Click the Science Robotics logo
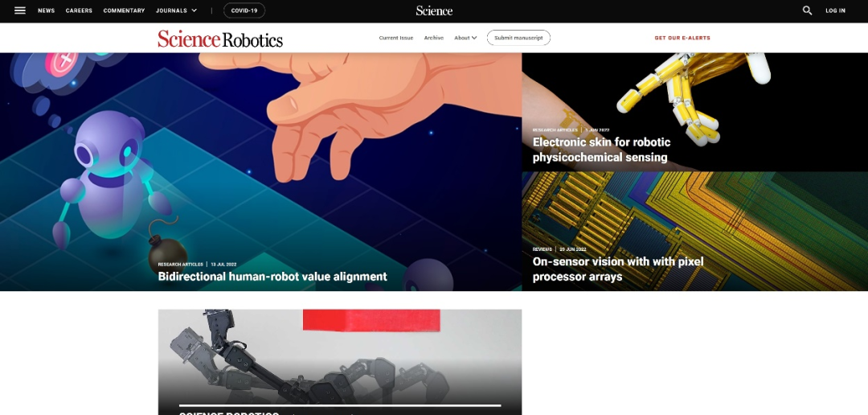The width and height of the screenshot is (868, 415). pyautogui.click(x=220, y=39)
